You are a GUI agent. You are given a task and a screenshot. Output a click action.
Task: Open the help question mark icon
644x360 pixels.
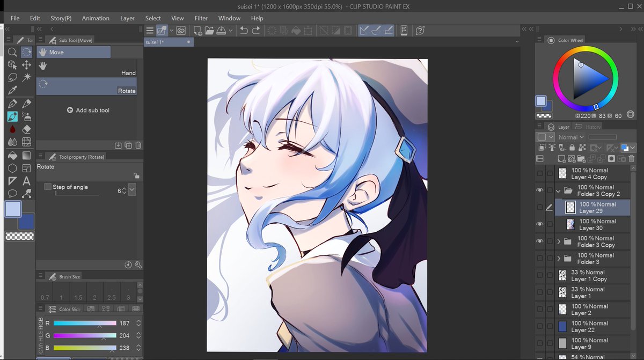(420, 31)
